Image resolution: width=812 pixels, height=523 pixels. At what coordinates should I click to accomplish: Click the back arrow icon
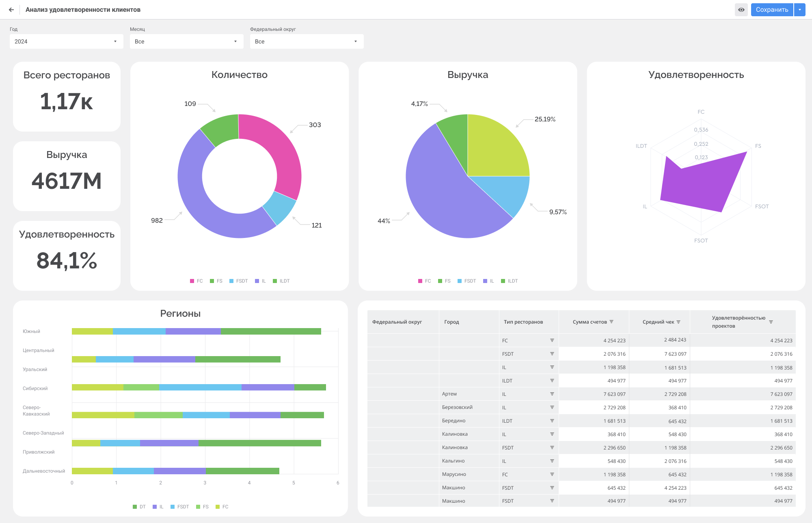(11, 10)
